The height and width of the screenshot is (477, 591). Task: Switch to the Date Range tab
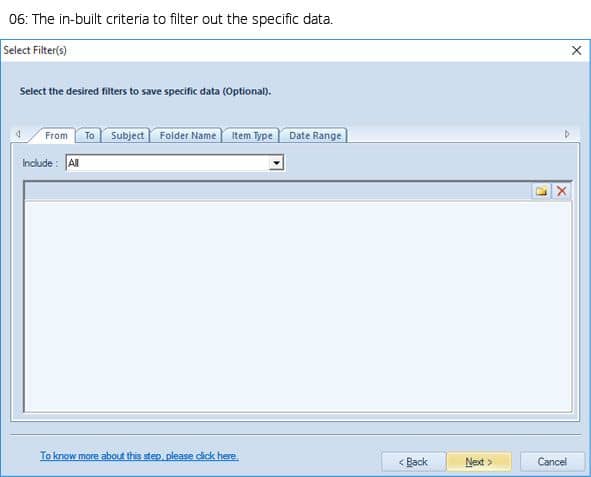click(x=315, y=135)
